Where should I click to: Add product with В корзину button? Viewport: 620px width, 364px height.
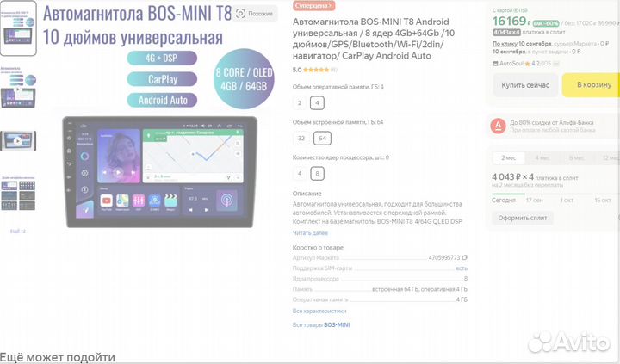tap(592, 85)
